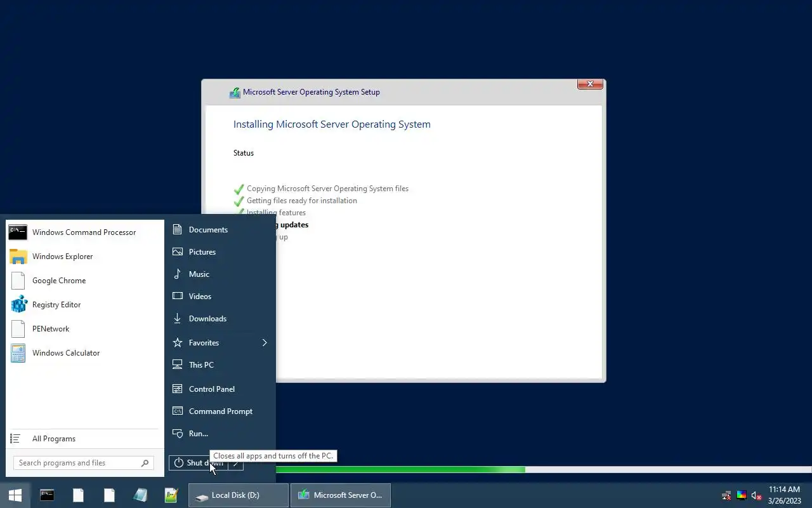Open Videos folder in Start menu

click(220, 297)
